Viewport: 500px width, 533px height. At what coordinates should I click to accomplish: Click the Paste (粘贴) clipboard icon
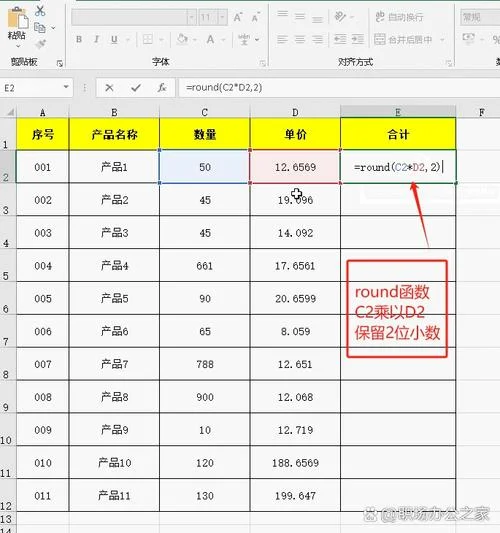pos(18,17)
